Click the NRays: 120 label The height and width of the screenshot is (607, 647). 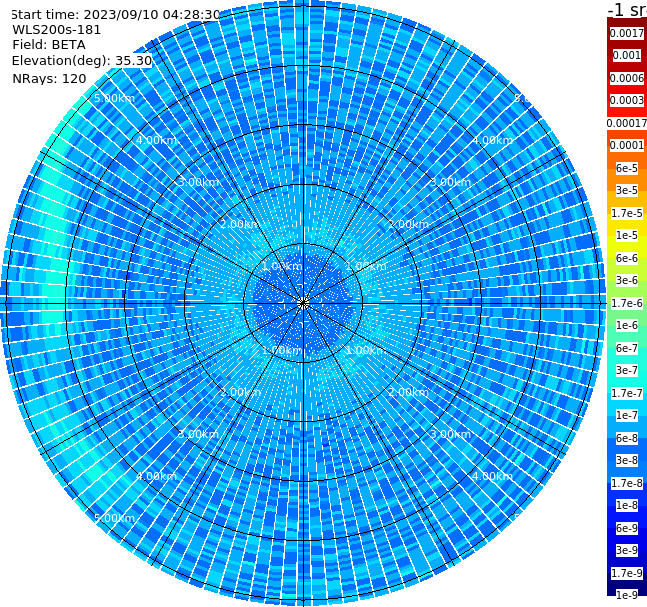click(49, 78)
